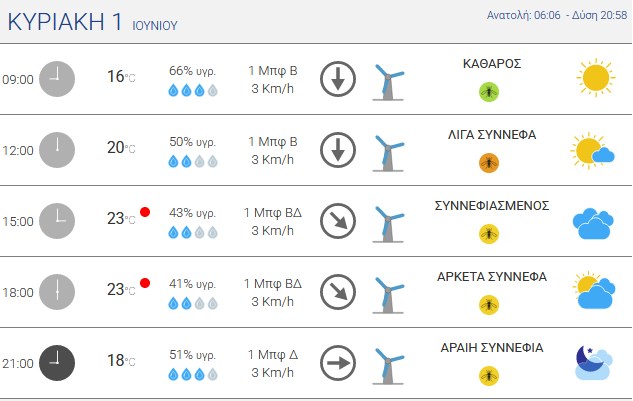633x401 pixels.
Task: Click the northwest wind arrow at 15:00
Action: 338,221
